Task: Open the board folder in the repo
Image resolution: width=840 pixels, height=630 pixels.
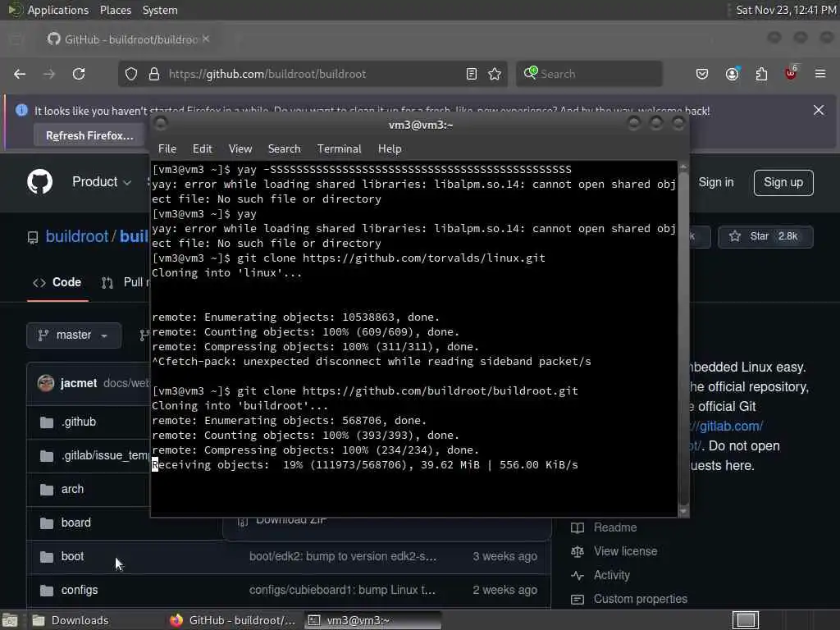Action: [x=76, y=523]
